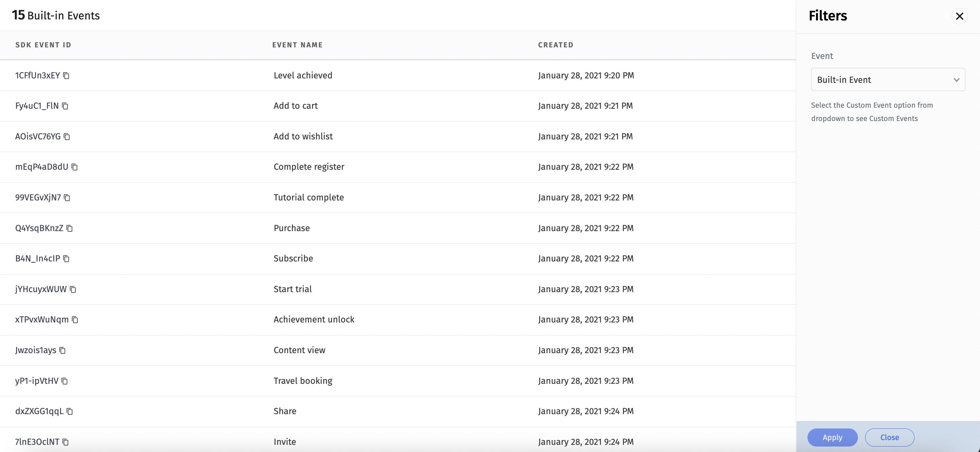
Task: Click the created date of Share row
Action: click(x=586, y=411)
